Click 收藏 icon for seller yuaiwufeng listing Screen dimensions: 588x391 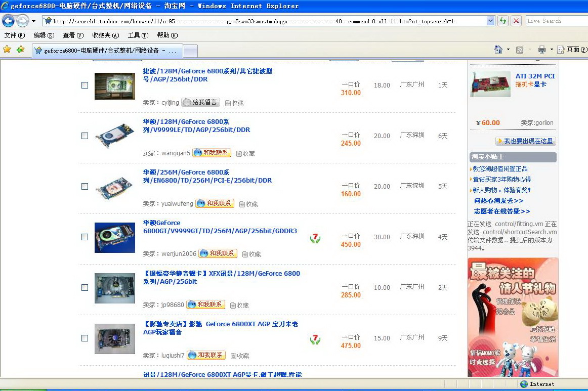[x=248, y=204]
